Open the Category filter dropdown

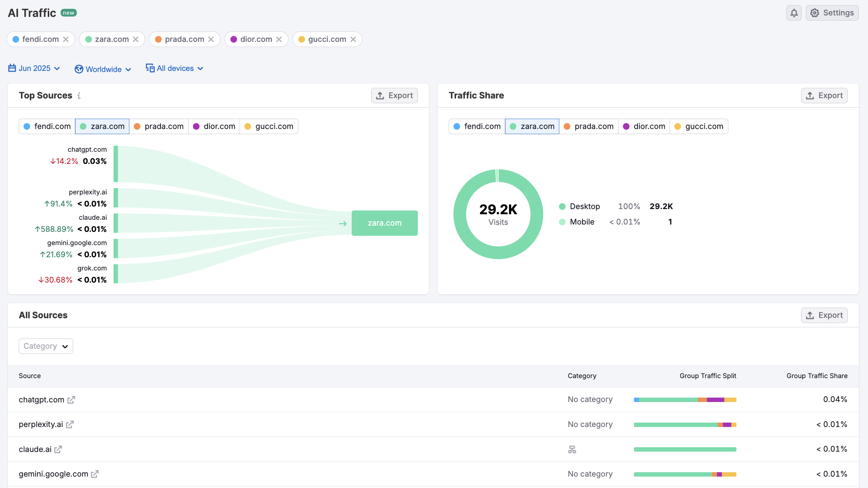tap(46, 346)
